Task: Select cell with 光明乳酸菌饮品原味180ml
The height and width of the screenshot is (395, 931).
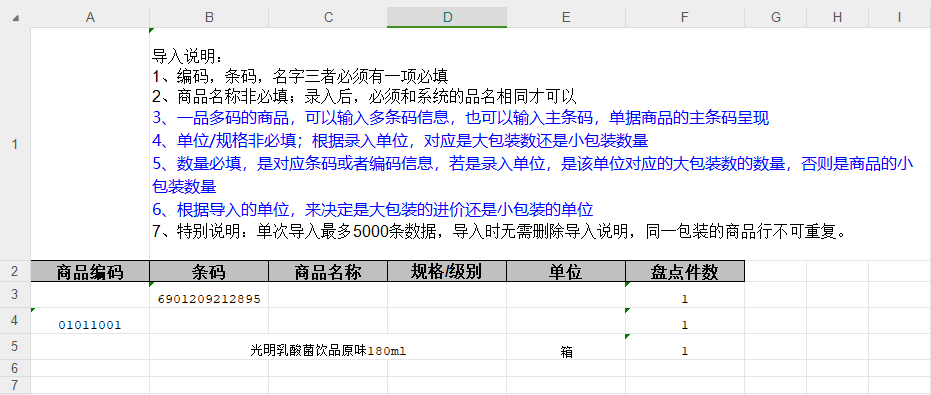Action: [x=328, y=347]
